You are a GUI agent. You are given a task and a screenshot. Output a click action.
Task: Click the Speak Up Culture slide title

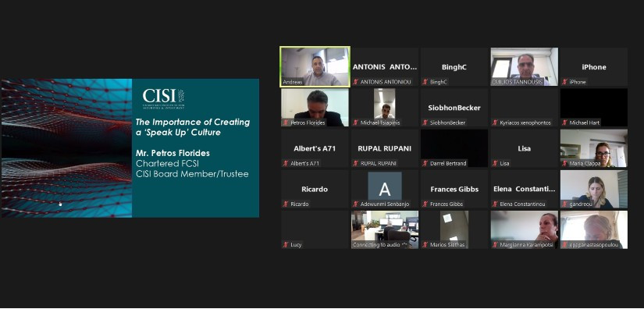pyautogui.click(x=193, y=127)
